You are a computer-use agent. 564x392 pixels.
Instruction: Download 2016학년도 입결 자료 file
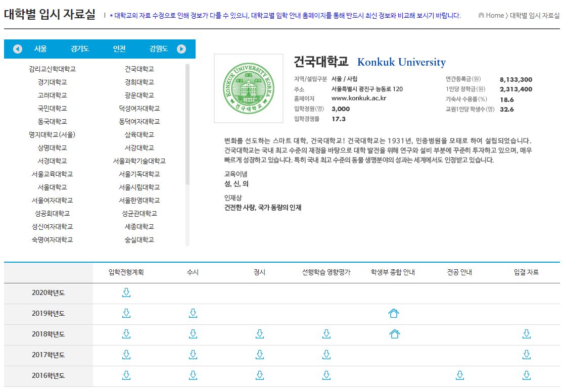(527, 375)
